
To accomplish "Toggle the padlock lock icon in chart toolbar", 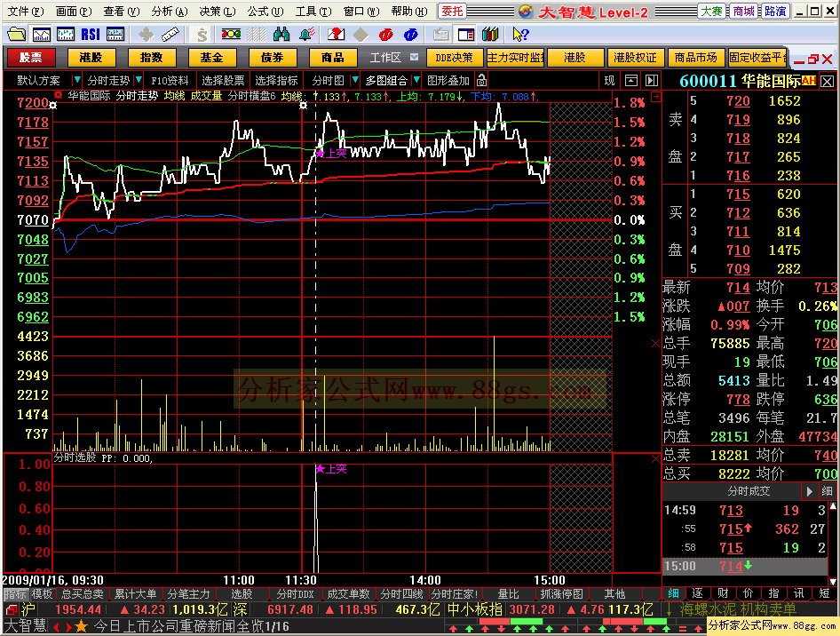I will (481, 80).
